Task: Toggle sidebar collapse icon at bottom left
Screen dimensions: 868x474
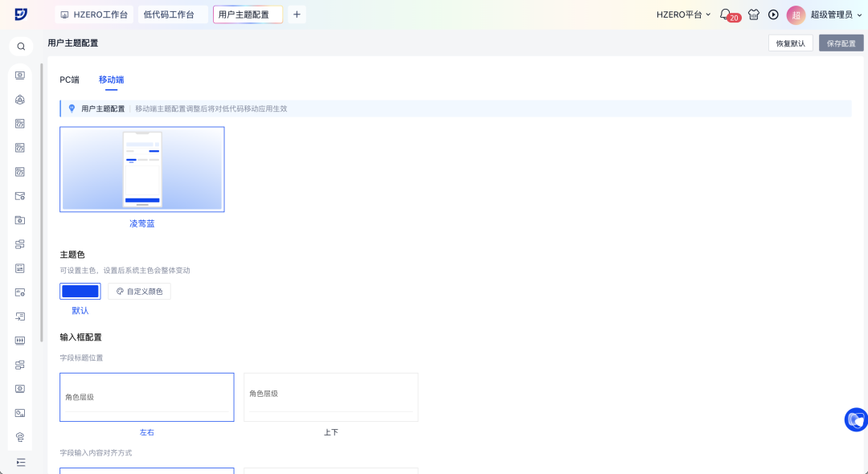Action: point(21,462)
